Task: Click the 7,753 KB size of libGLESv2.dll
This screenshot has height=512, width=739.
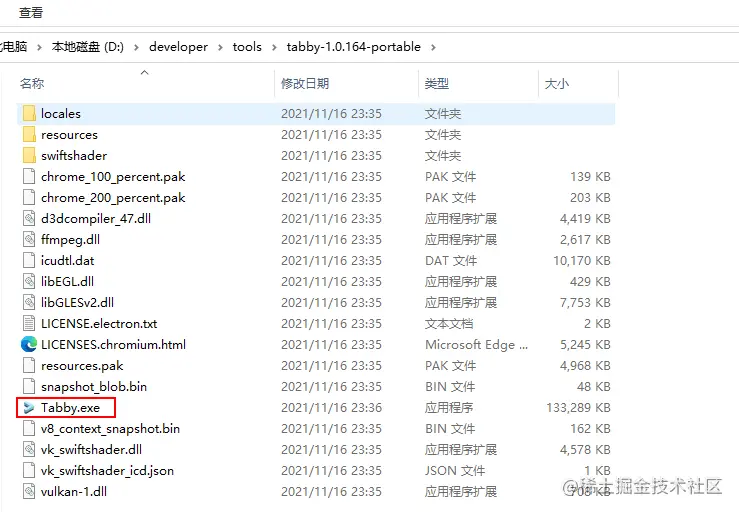Action: (x=585, y=303)
